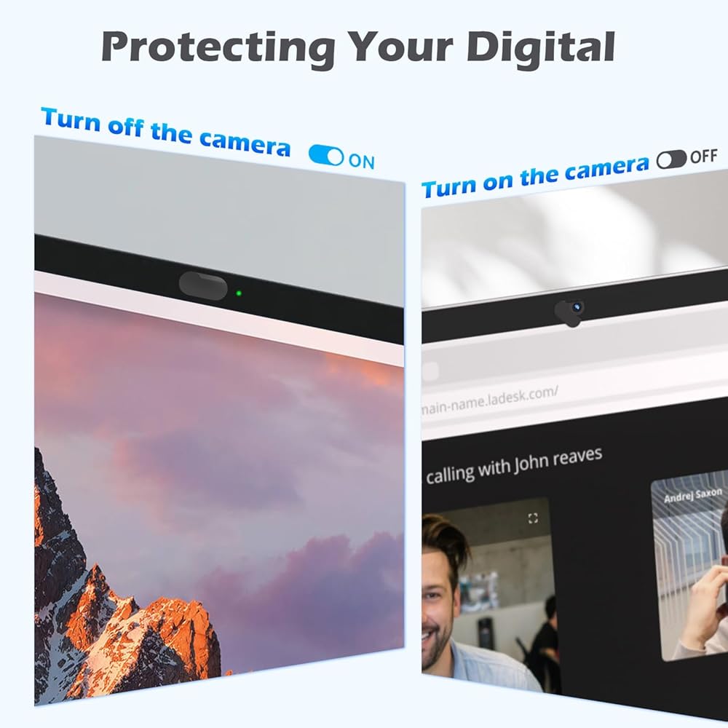Click the ladesk.com URL address bar
The width and height of the screenshot is (728, 728).
click(575, 398)
